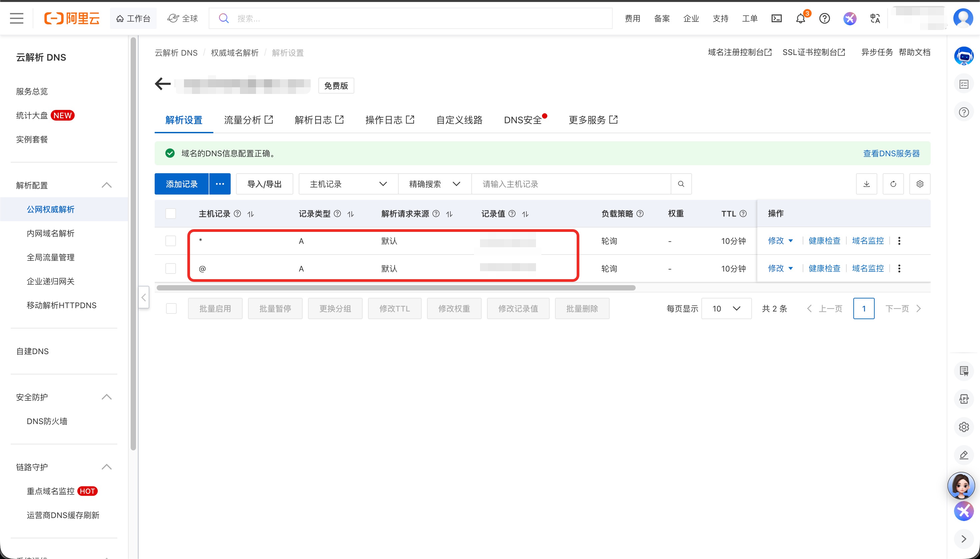980x559 pixels.
Task: Check the checkbox of the * record row
Action: click(x=171, y=241)
